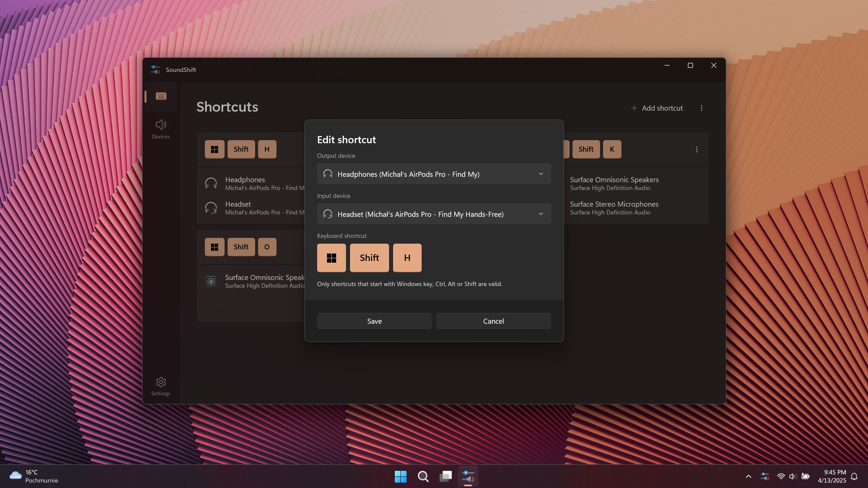Click the Shortcuts page heading
Viewport: 868px width, 488px height.
tap(227, 107)
